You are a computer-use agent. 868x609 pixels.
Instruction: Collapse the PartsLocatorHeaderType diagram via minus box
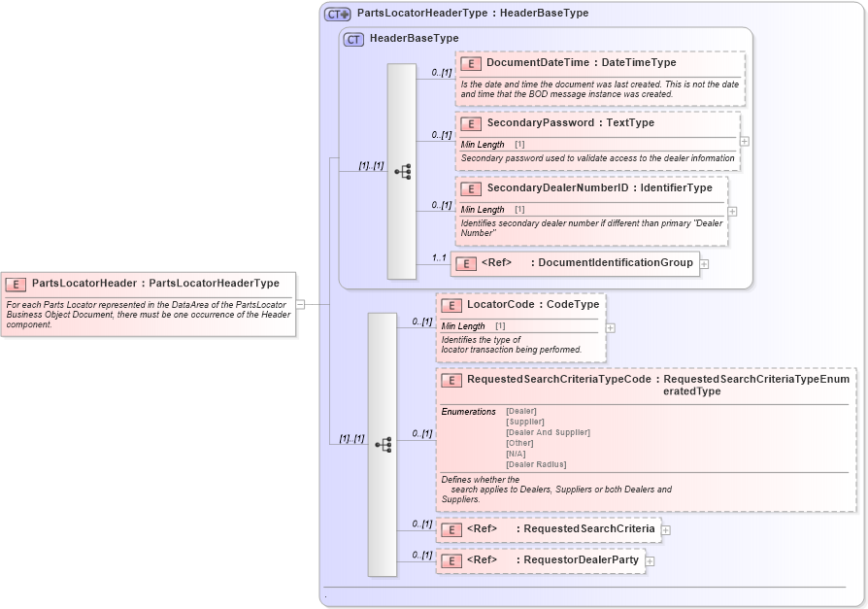coord(301,304)
